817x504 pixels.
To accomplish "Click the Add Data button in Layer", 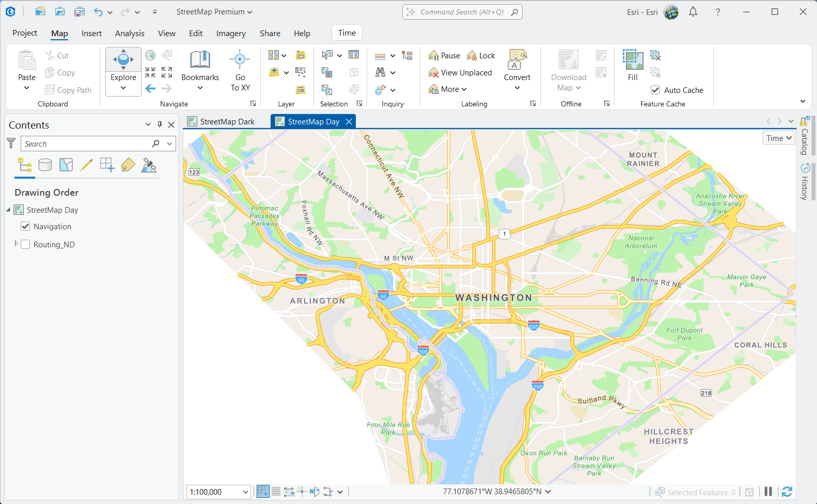I will click(274, 72).
